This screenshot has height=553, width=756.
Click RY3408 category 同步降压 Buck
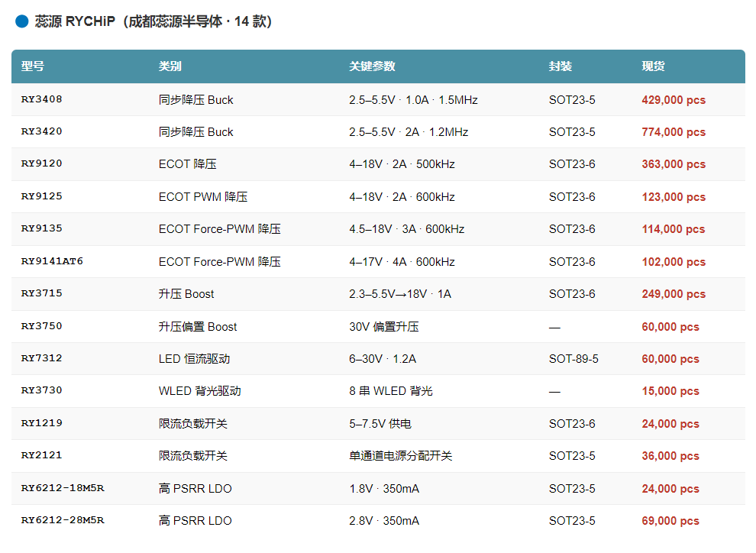point(195,100)
